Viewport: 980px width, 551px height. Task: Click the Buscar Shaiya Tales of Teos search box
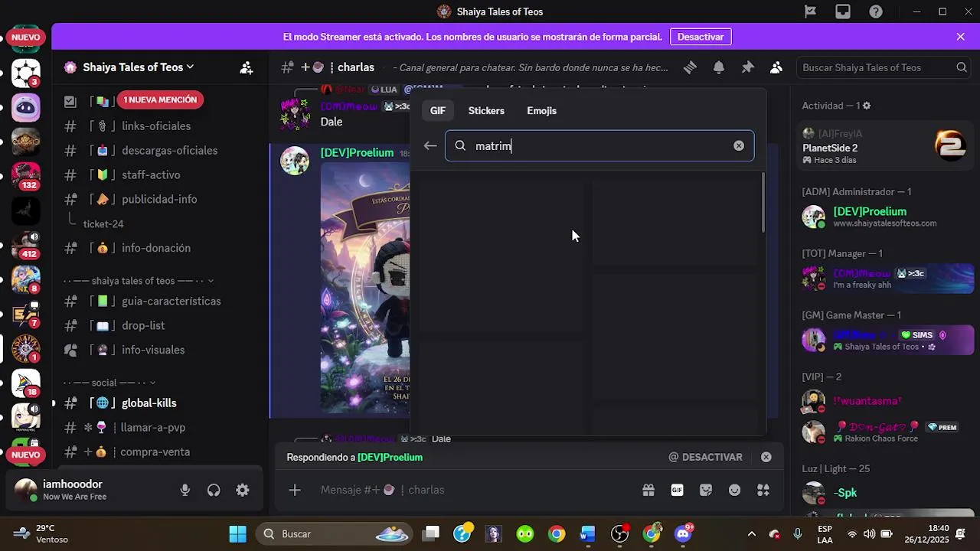pos(885,67)
